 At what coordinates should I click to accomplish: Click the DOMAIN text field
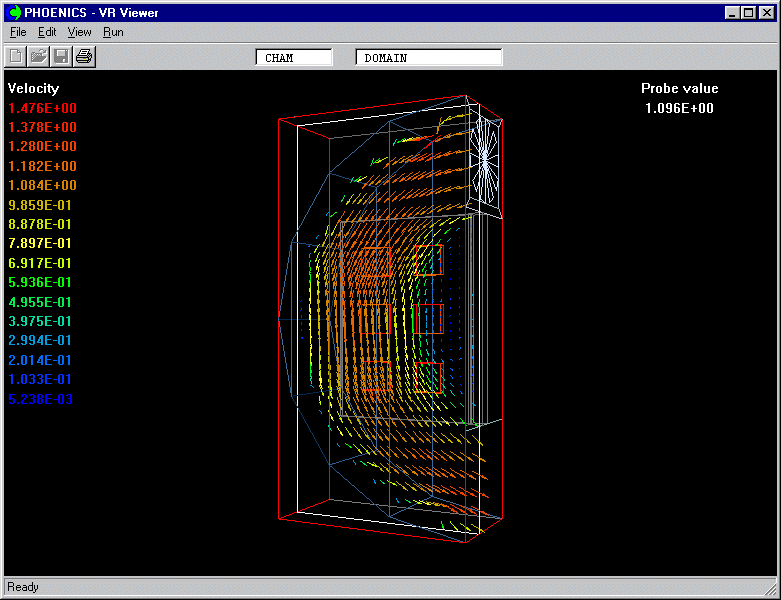[429, 58]
